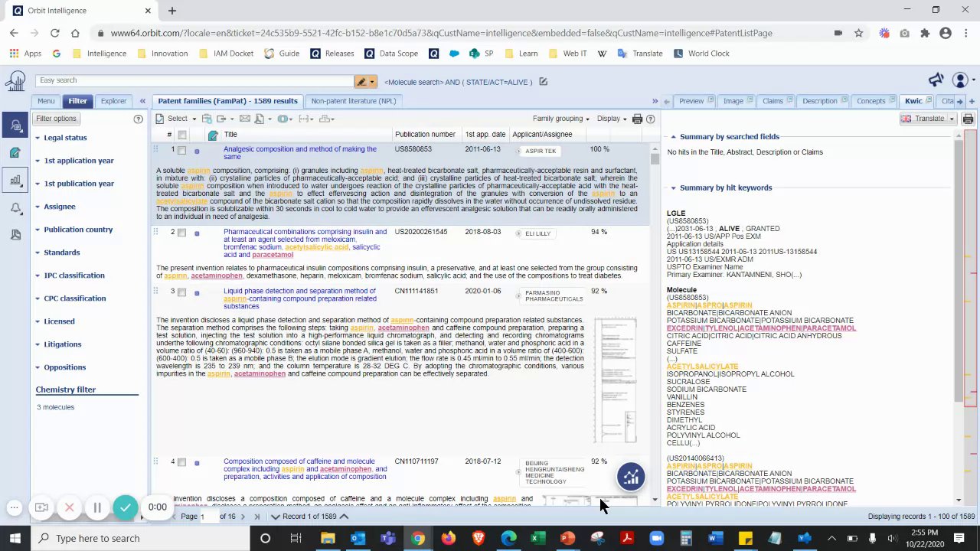
Task: Open the analysis chart sidebar icon
Action: [15, 181]
